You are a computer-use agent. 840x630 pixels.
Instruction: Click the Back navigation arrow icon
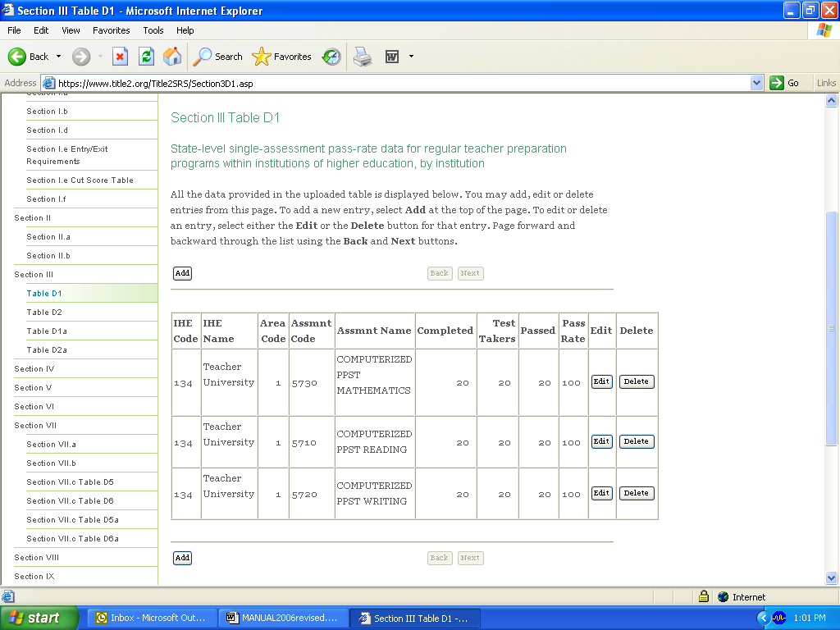(17, 57)
